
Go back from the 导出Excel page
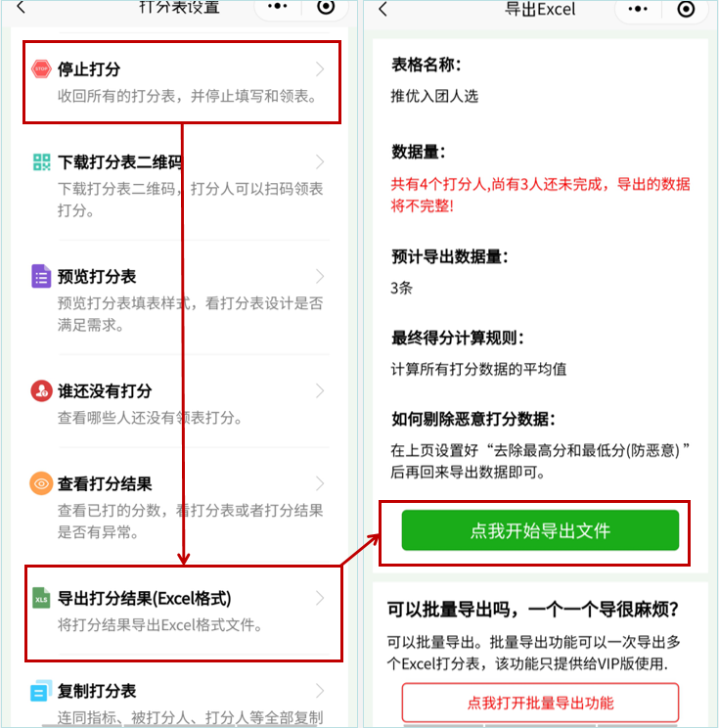tap(382, 9)
